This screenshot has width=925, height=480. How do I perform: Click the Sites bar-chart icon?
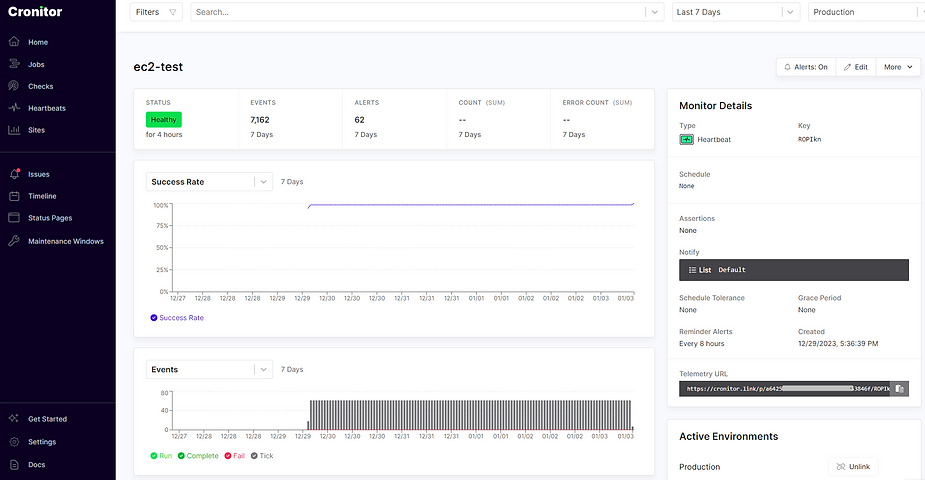[14, 130]
